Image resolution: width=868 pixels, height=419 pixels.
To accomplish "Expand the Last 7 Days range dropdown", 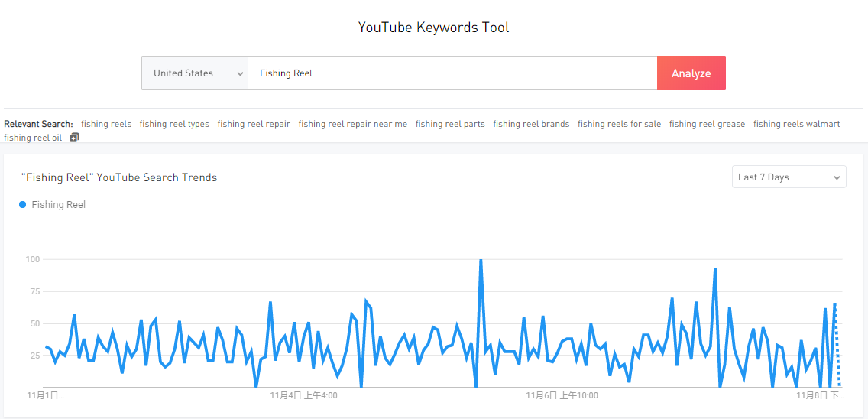I will tap(789, 177).
